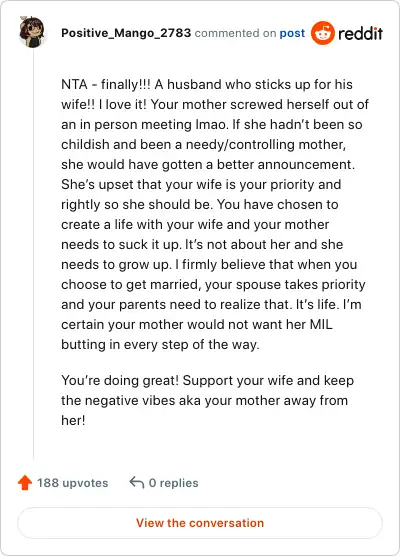Viewport: 400px width, 556px height.
Task: Click the line "butting in every step of the way."
Action: click(160, 345)
